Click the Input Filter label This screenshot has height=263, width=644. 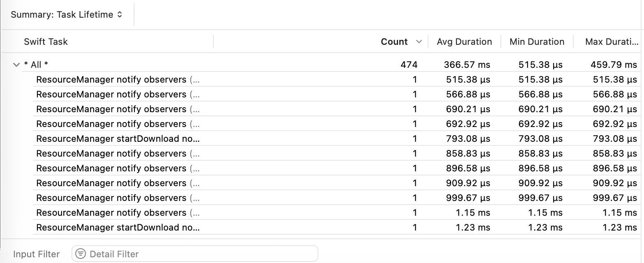tap(36, 254)
